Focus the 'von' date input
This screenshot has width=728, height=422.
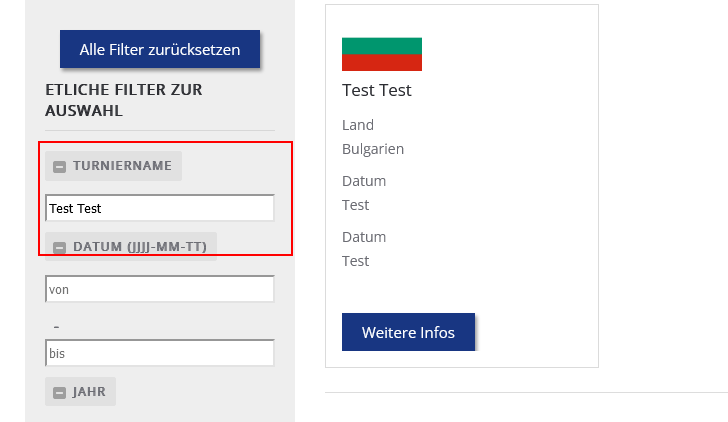160,289
